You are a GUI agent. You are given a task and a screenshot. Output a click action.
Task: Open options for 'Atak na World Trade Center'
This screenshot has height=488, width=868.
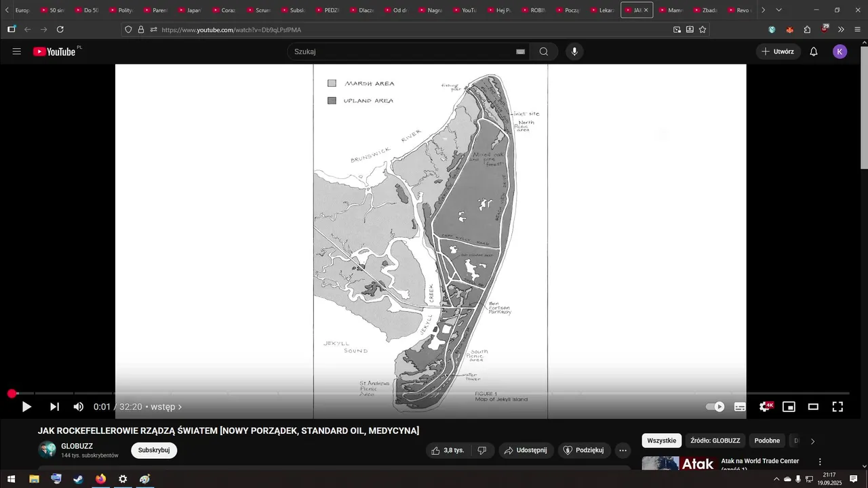click(x=819, y=462)
